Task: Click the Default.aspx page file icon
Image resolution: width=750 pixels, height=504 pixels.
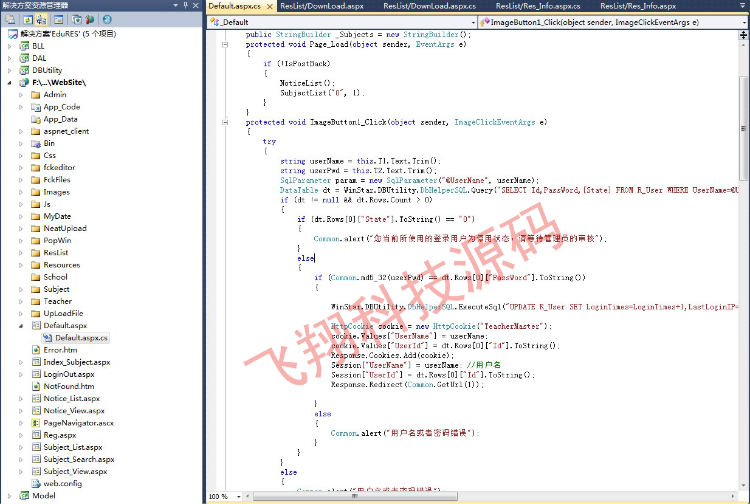Action: click(35, 326)
